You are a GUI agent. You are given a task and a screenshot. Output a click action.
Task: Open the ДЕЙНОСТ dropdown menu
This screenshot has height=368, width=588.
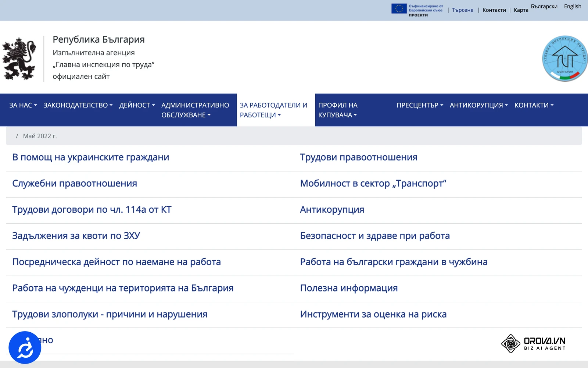137,105
